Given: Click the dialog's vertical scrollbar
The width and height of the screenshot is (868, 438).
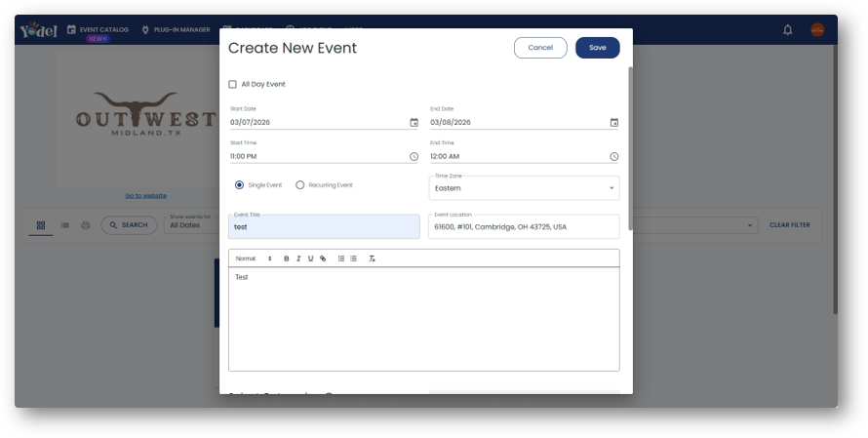Looking at the screenshot, I should 630,148.
